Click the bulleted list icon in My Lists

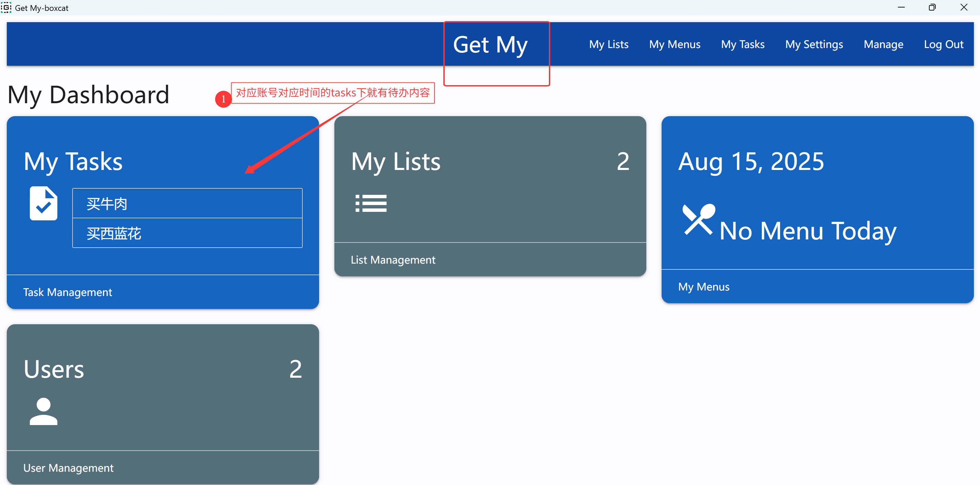tap(370, 203)
